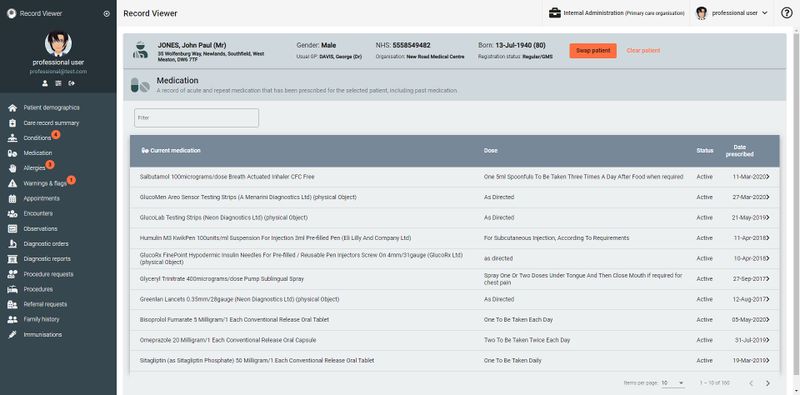The width and height of the screenshot is (800, 395).
Task: Click the Observations sidebar icon
Action: coord(13,229)
